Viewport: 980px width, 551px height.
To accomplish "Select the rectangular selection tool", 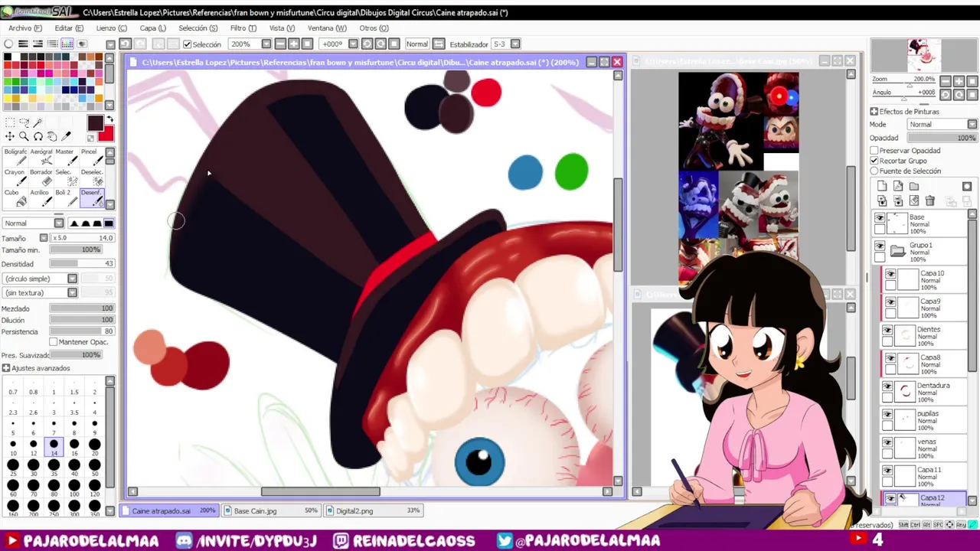I will pos(10,123).
